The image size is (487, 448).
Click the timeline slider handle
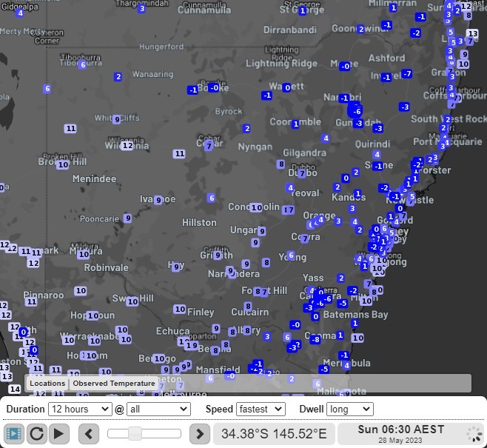pos(135,433)
